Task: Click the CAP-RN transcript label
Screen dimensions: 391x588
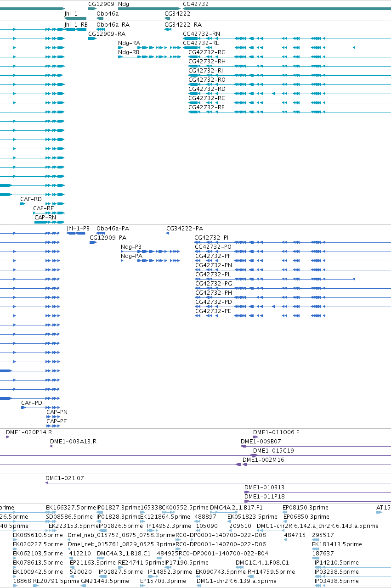Action: (45, 218)
